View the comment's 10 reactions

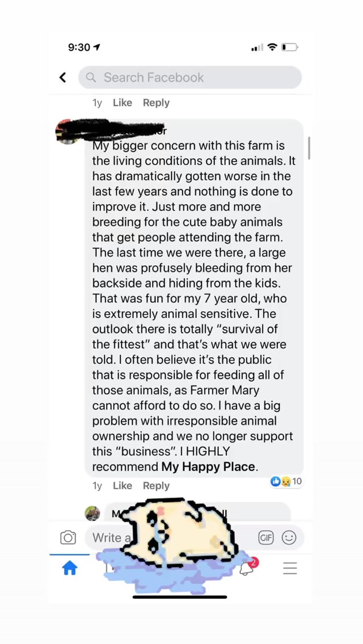[286, 482]
